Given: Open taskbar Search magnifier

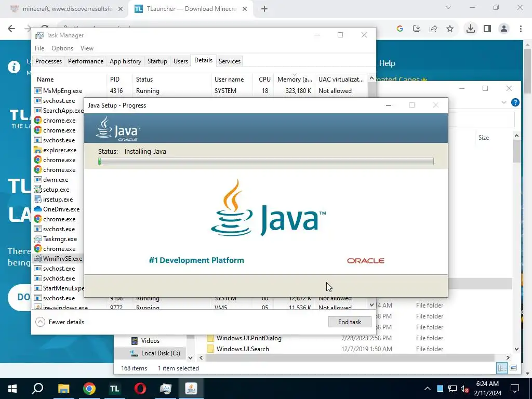Looking at the screenshot, I should 37,389.
